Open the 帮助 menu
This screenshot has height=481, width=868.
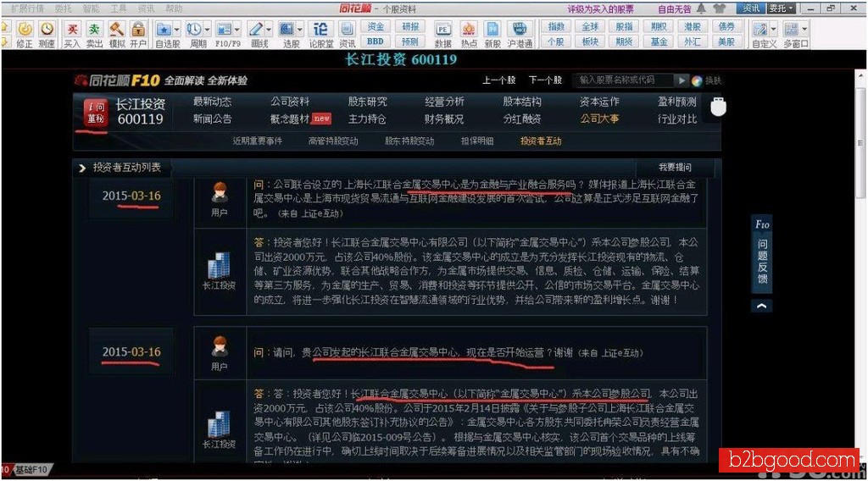tap(174, 8)
